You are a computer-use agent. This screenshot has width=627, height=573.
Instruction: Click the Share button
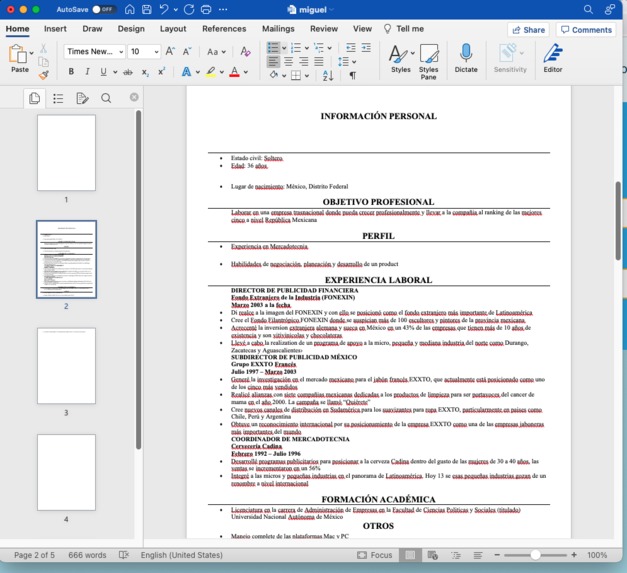528,30
